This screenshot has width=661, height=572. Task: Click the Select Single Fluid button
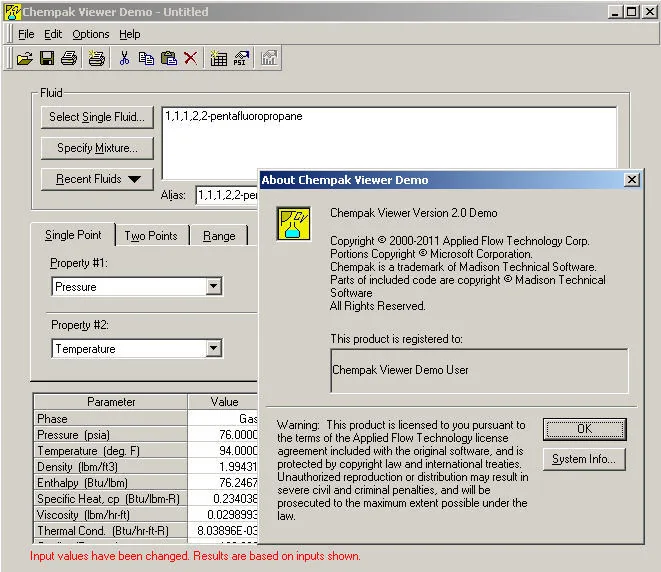97,117
